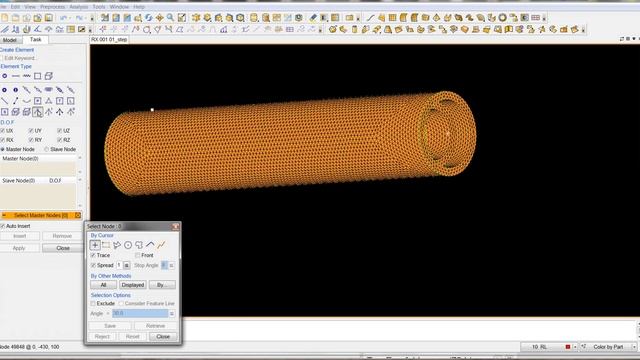
Task: Click the blue rotate/refresh view icon
Action: [149, 18]
